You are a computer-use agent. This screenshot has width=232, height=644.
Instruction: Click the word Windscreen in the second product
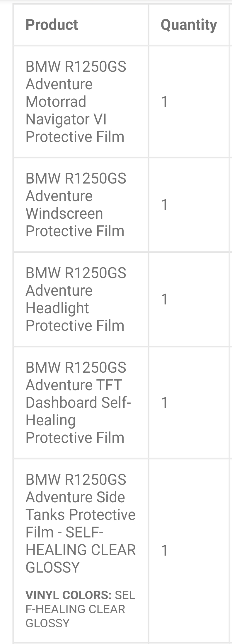[64, 213]
